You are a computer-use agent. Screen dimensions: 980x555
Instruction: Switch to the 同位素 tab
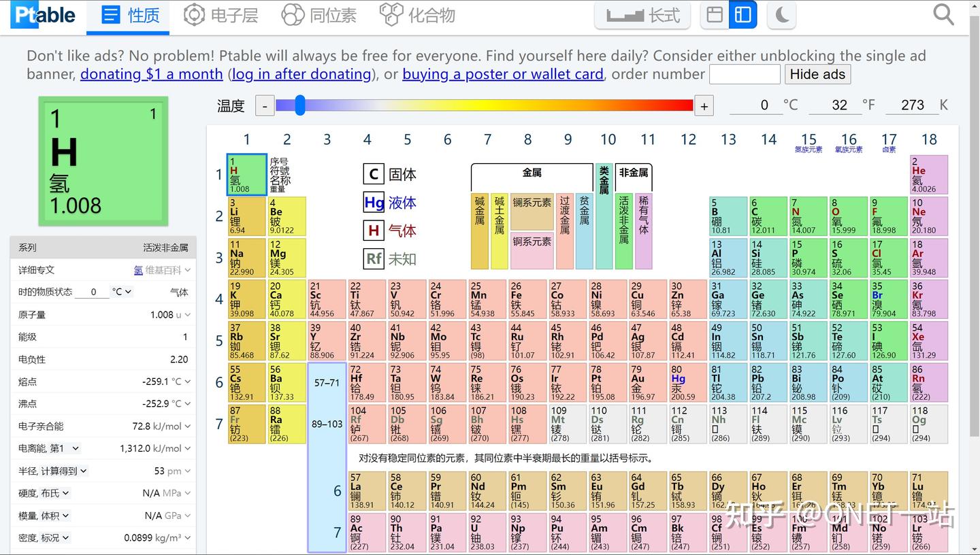(318, 15)
